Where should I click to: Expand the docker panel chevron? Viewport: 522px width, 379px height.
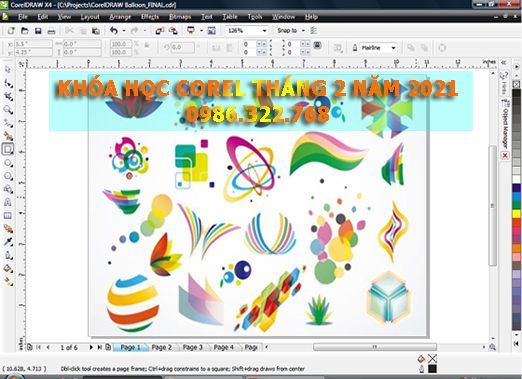(504, 63)
